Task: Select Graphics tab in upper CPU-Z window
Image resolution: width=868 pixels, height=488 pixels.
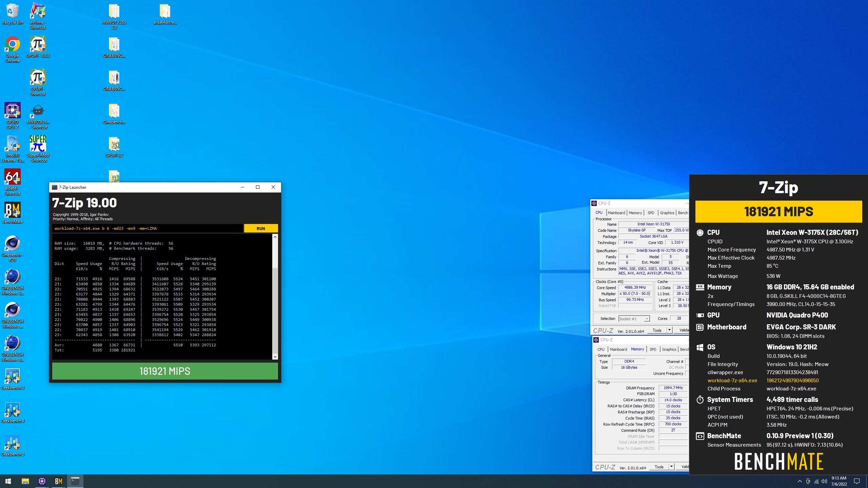Action: point(667,213)
